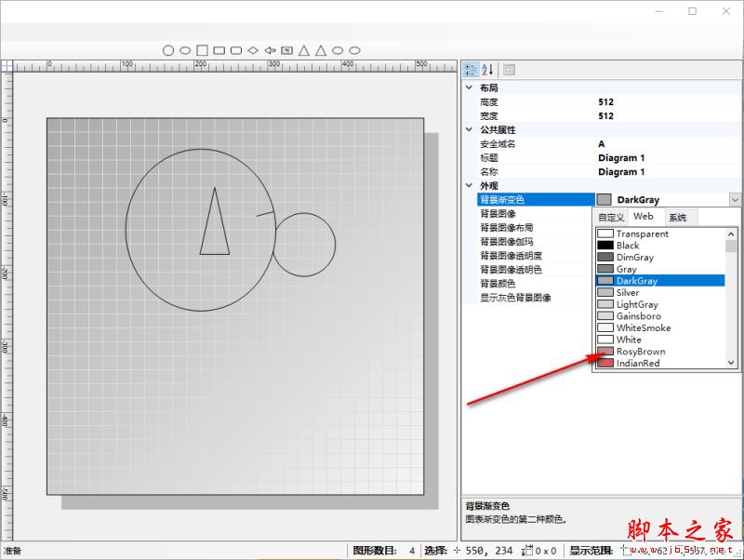Select WhiteSmoke in the color list

click(x=660, y=328)
